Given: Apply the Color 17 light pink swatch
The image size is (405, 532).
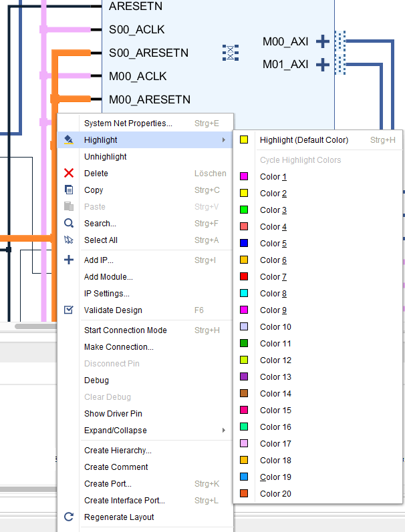Looking at the screenshot, I should click(244, 443).
